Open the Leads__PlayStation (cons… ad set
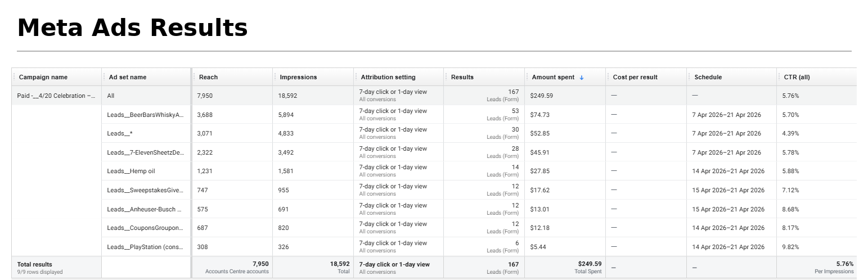 [145, 247]
